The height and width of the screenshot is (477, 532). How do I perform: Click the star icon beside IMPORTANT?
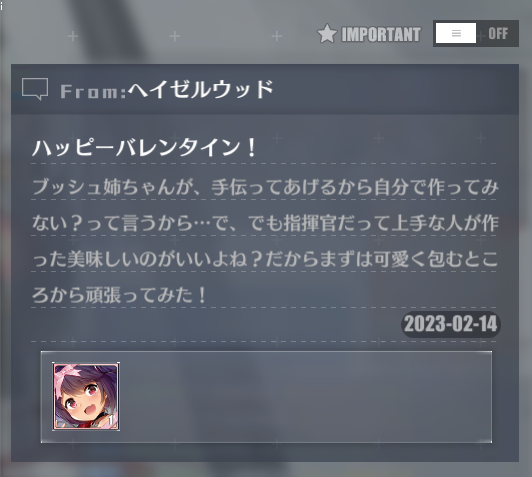[x=327, y=34]
